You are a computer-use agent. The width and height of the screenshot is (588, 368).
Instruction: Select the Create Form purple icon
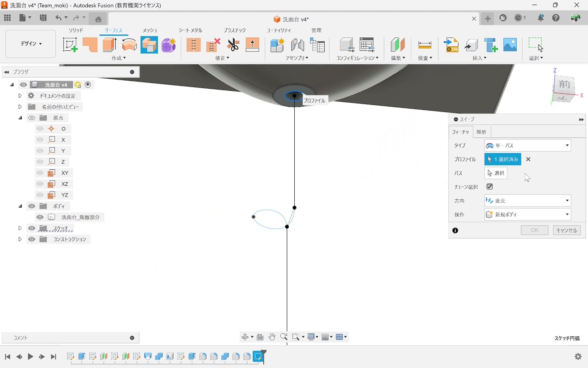coord(169,45)
